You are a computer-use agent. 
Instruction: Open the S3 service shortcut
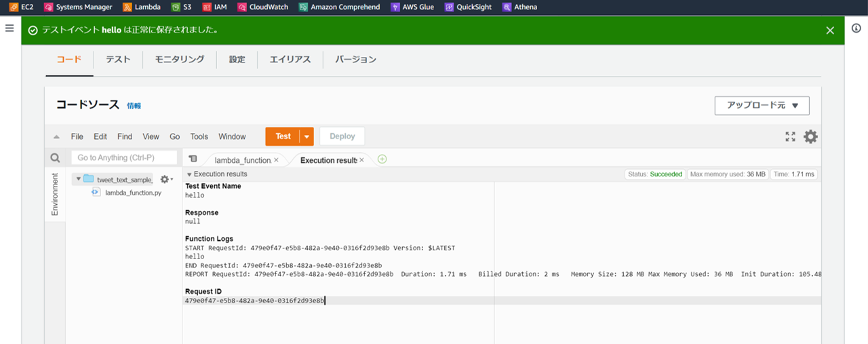182,7
